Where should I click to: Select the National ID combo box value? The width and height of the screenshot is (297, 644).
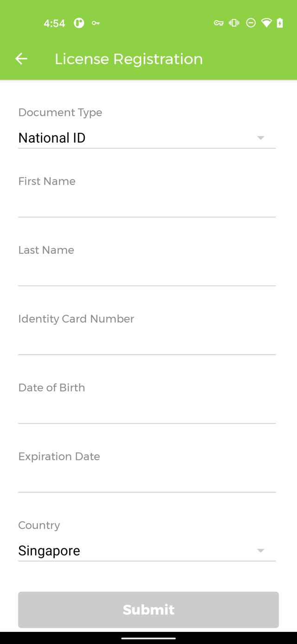coord(147,138)
